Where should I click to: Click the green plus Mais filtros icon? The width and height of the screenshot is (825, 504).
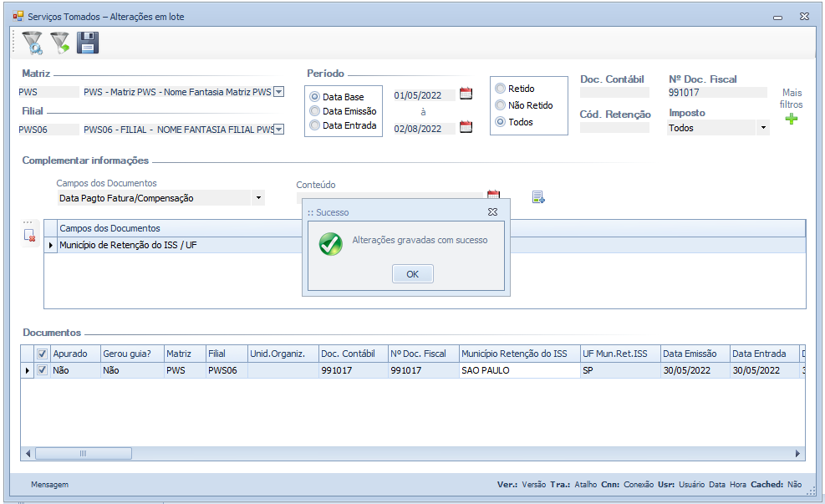[791, 119]
